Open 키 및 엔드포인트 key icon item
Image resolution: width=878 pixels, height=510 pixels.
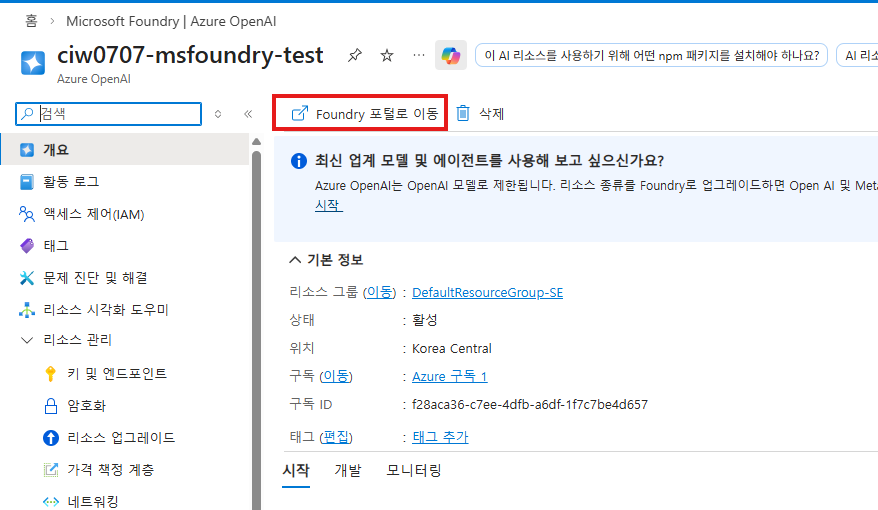[x=50, y=374]
